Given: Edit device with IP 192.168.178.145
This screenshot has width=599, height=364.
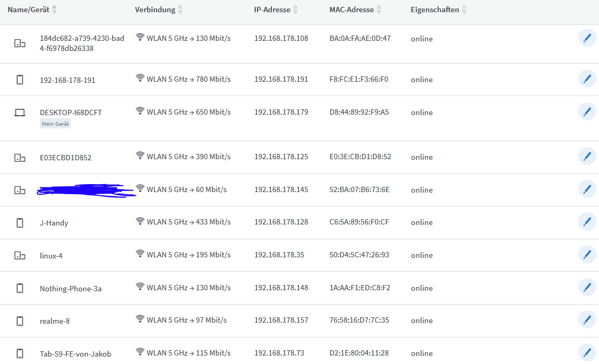Looking at the screenshot, I should pos(587,189).
